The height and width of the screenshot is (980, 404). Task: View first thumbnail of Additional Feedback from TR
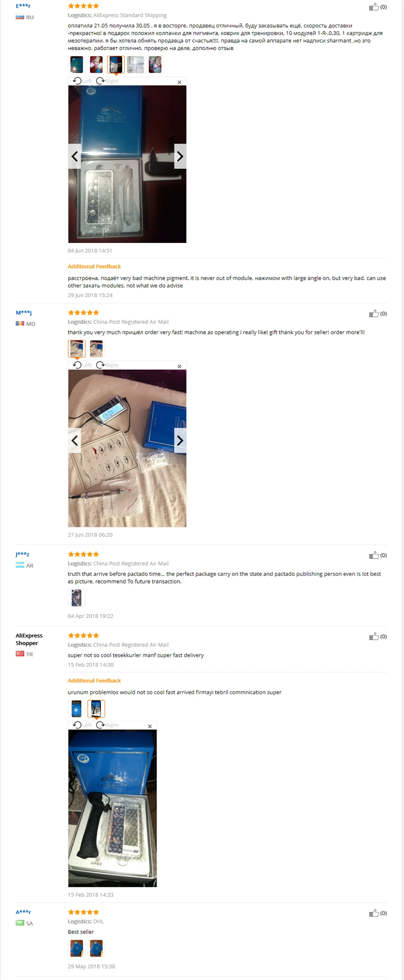(x=76, y=709)
